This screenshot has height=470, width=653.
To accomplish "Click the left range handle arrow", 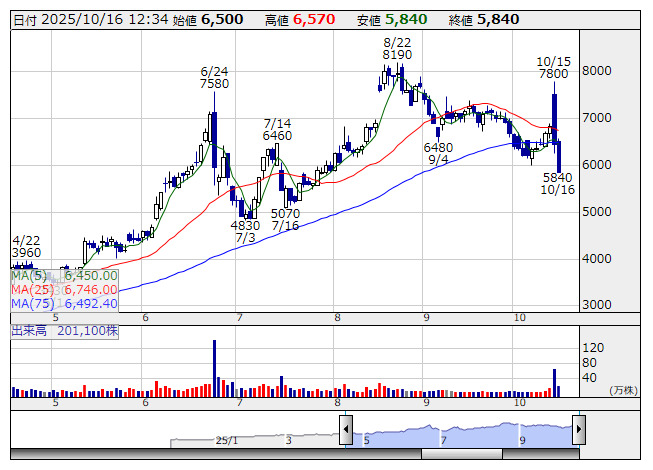I will coord(346,430).
